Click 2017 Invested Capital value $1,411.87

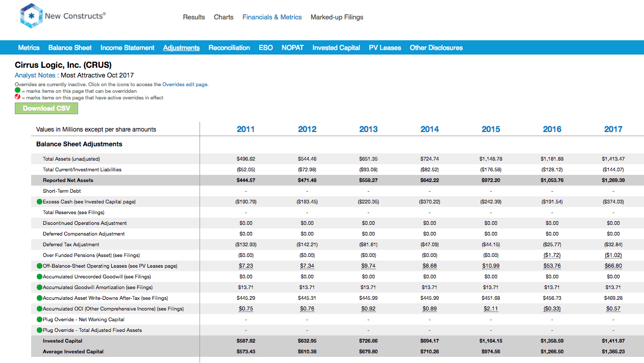click(x=613, y=341)
